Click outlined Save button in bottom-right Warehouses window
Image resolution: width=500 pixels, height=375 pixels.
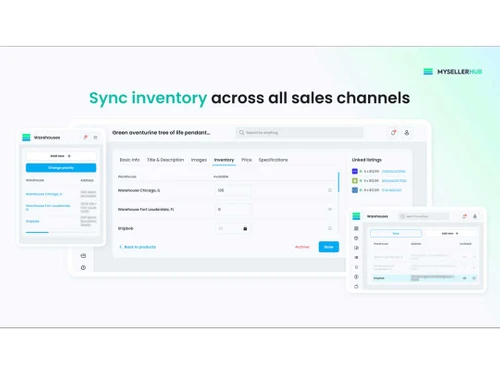[396, 233]
